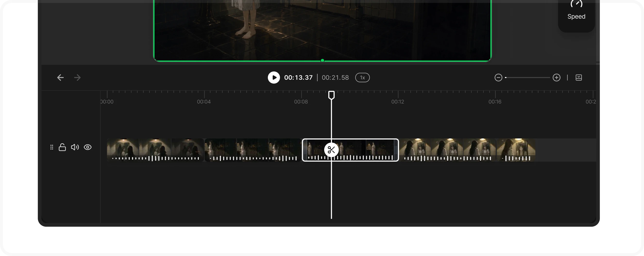
Task: Mute the track audio
Action: pyautogui.click(x=75, y=147)
